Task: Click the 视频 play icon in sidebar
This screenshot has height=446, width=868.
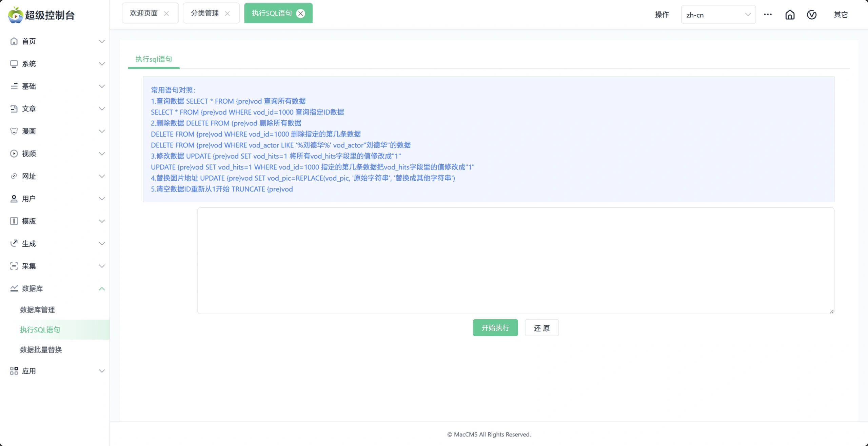Action: point(14,154)
